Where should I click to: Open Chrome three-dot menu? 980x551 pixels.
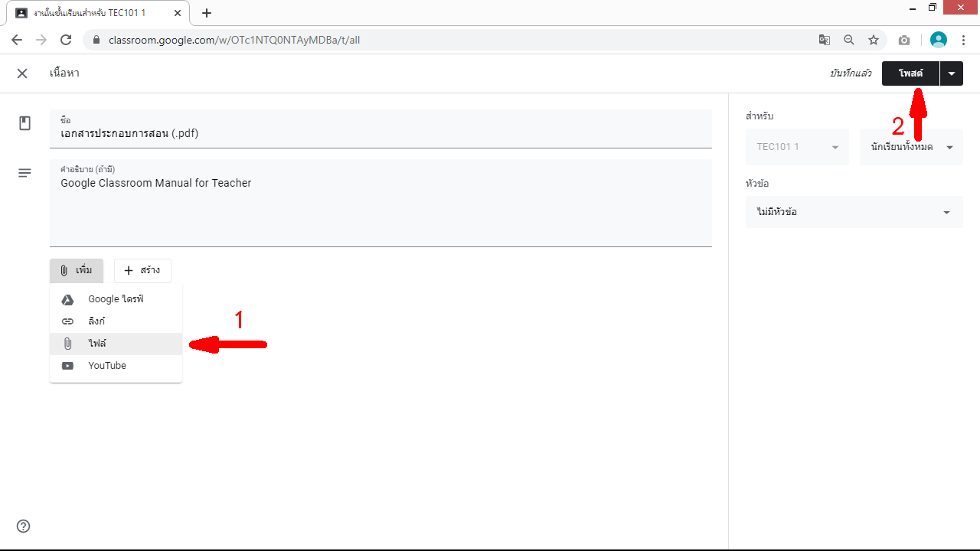coord(963,40)
